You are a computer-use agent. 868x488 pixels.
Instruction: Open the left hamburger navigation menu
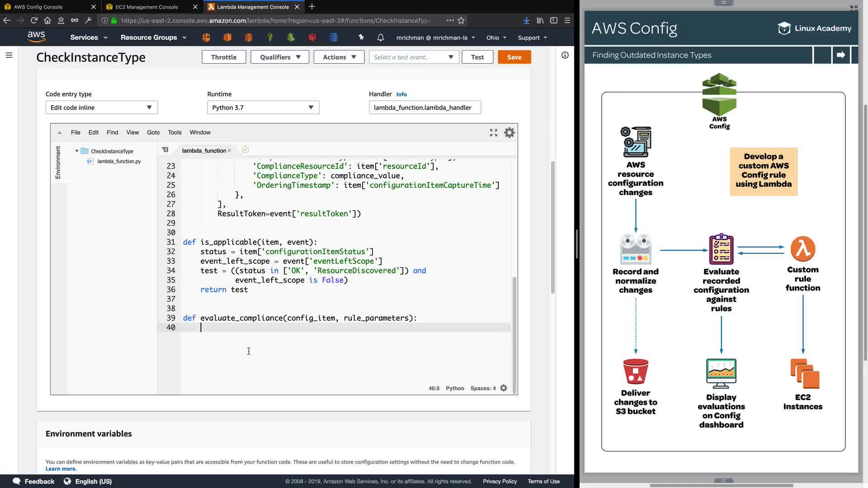pos(9,55)
